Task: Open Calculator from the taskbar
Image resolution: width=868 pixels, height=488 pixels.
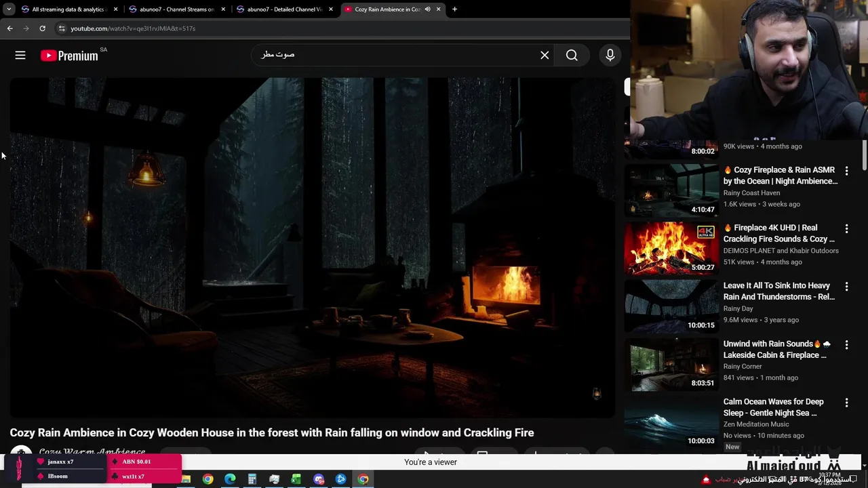Action: [x=252, y=479]
